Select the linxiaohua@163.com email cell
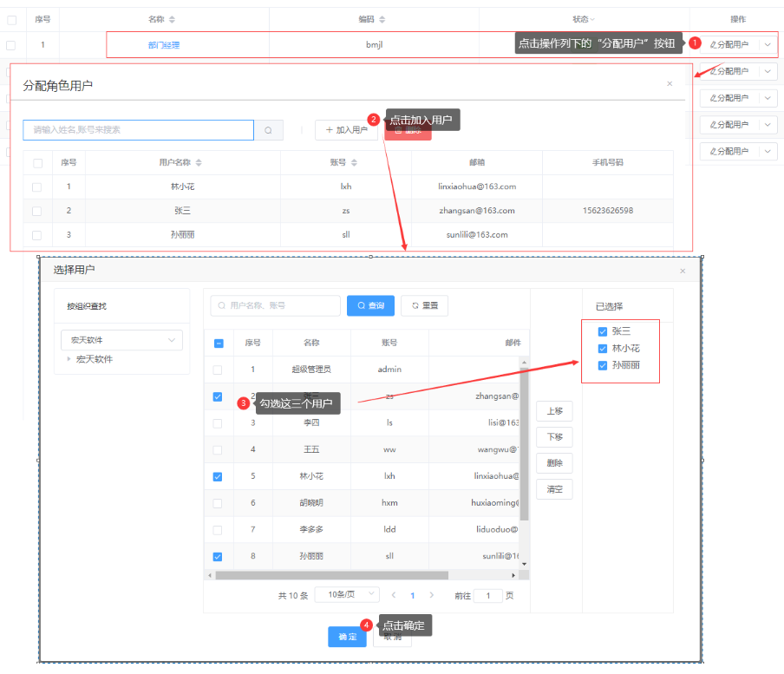The height and width of the screenshot is (674, 784). click(x=477, y=186)
